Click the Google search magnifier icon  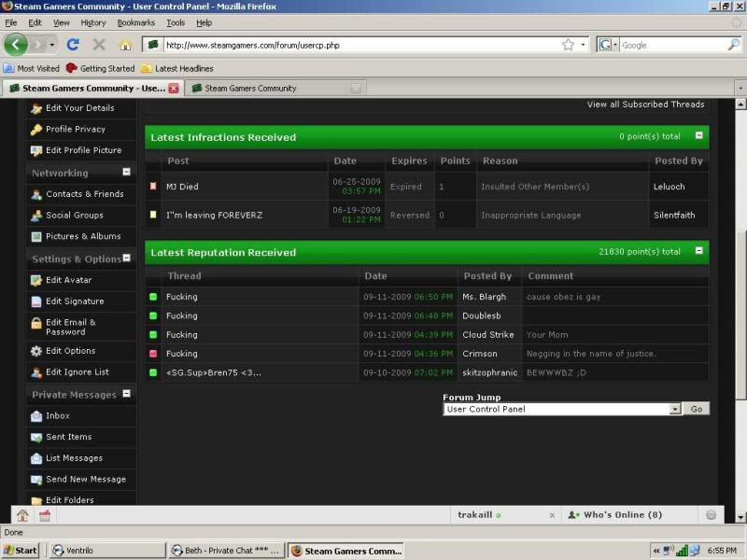tap(734, 45)
